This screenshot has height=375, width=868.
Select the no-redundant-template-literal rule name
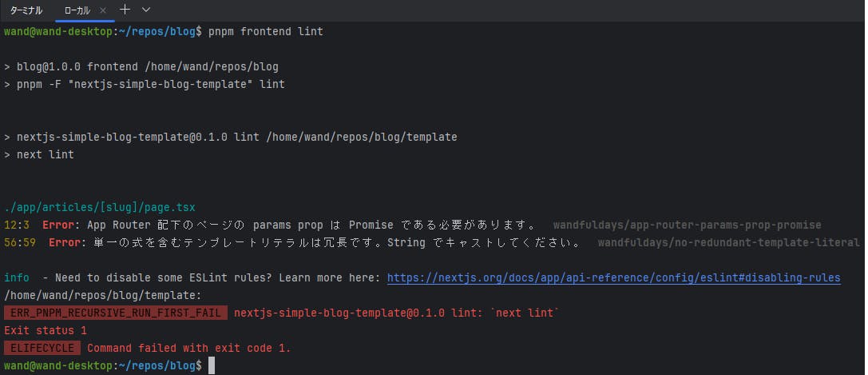click(x=728, y=242)
